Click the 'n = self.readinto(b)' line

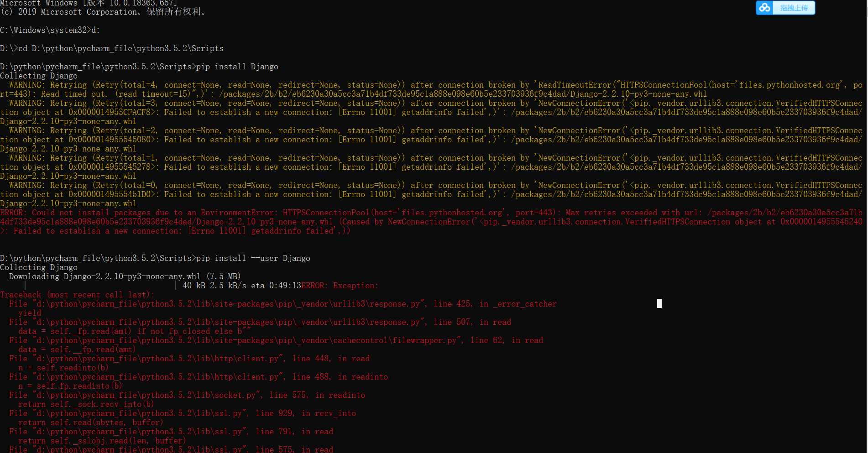(x=63, y=368)
